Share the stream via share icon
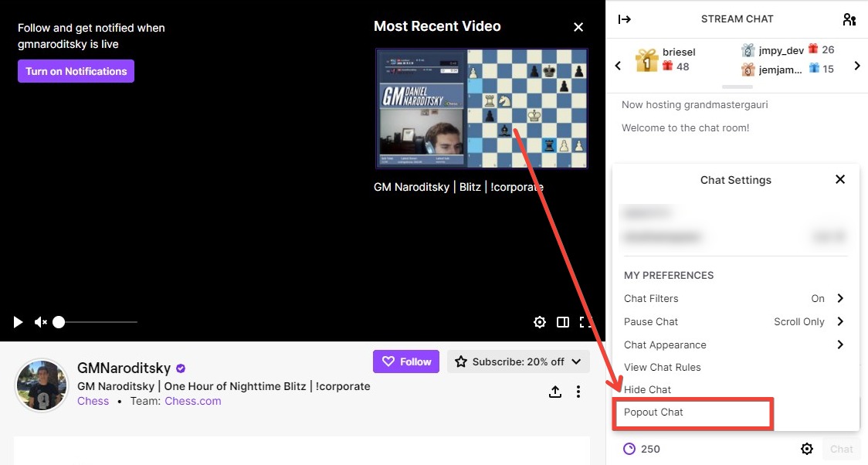868x465 pixels. pyautogui.click(x=554, y=392)
